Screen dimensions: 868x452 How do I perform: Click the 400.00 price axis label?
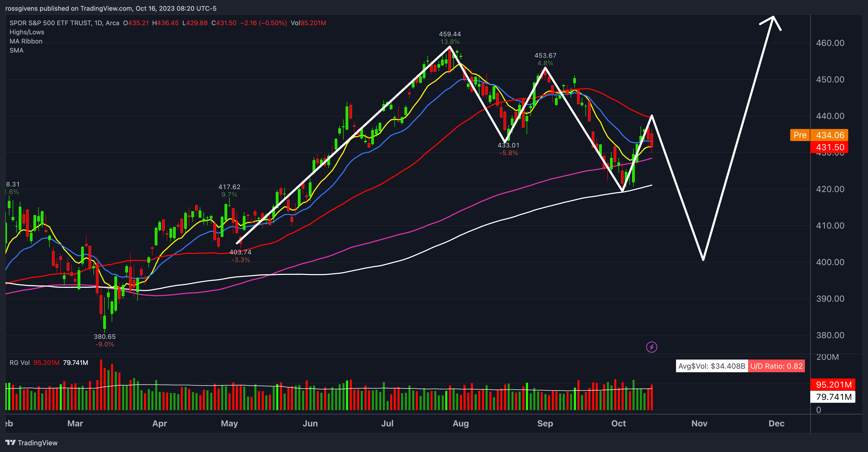pos(830,262)
